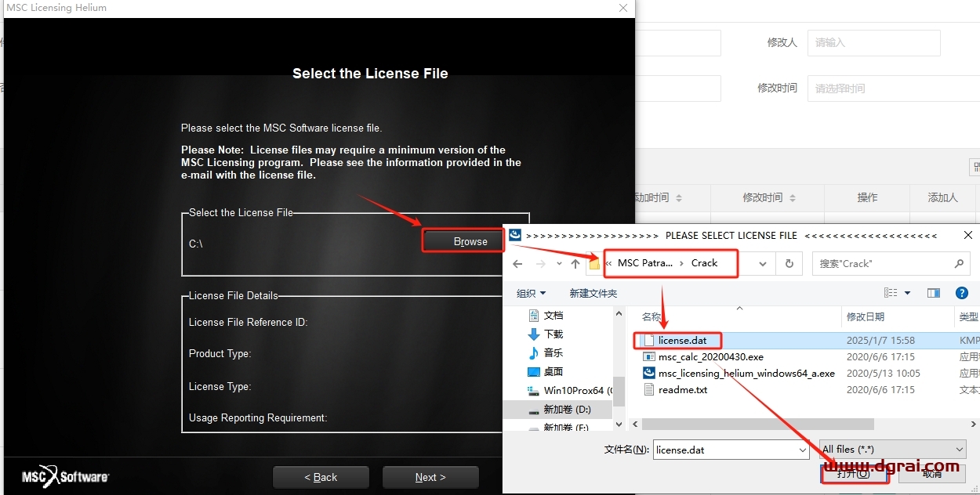Image resolution: width=980 pixels, height=495 pixels.
Task: Click MSC Patra... breadcrumb segment
Action: click(x=644, y=263)
